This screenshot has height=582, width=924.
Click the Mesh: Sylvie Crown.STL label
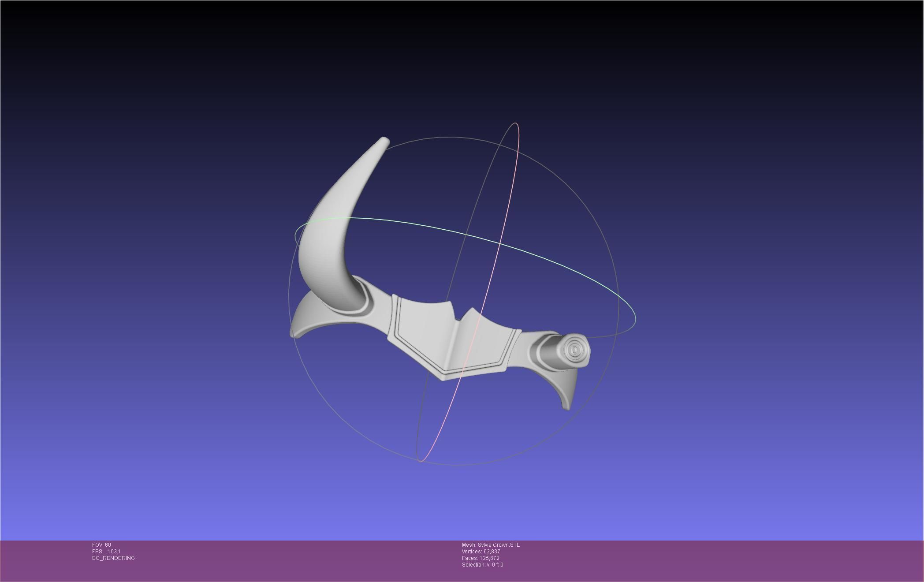(491, 545)
